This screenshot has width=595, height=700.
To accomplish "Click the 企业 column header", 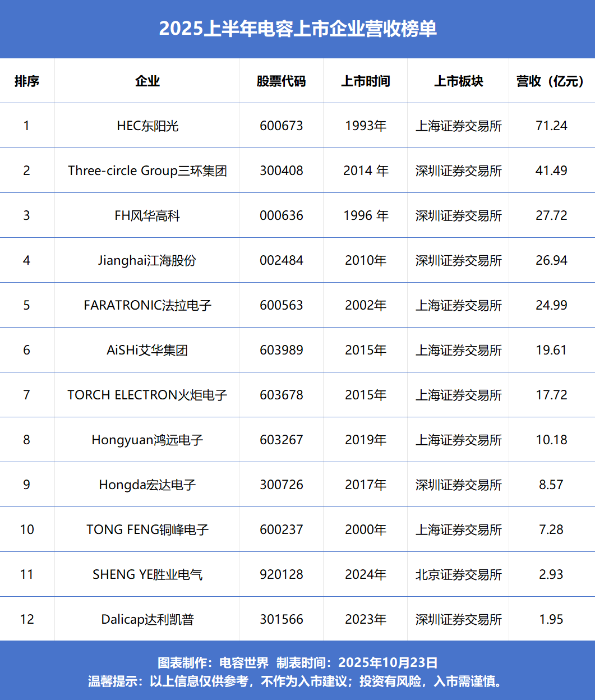I will coord(147,81).
